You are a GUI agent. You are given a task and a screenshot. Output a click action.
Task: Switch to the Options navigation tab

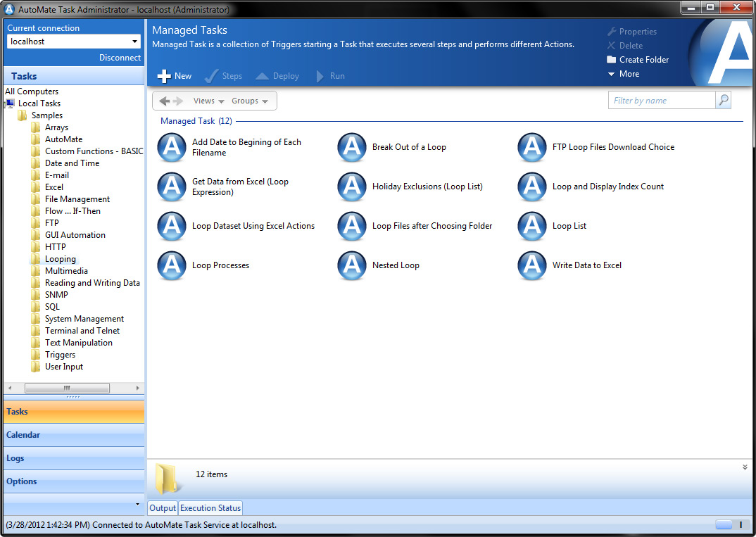coord(74,481)
